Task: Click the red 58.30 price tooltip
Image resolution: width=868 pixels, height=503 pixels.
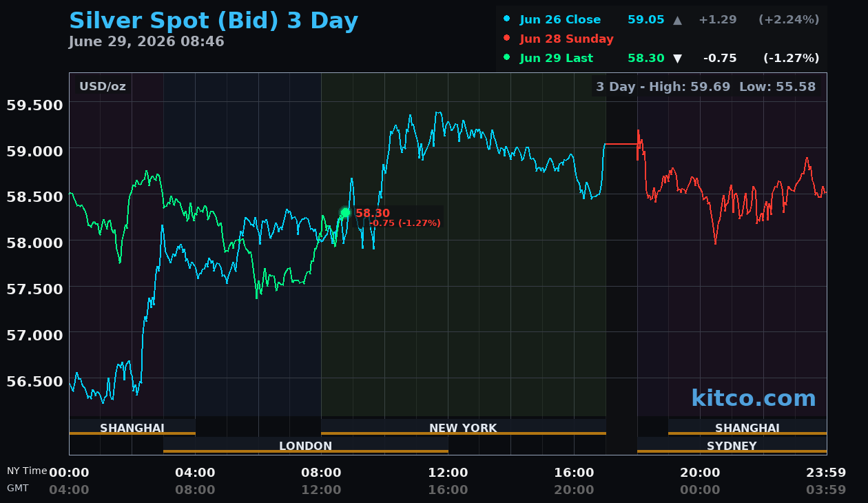Action: pyautogui.click(x=397, y=218)
